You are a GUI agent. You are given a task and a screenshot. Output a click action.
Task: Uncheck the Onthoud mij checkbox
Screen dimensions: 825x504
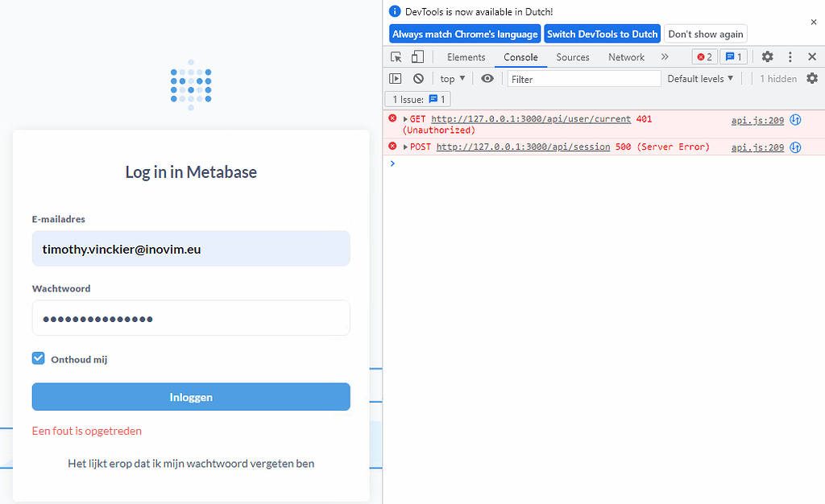39,358
